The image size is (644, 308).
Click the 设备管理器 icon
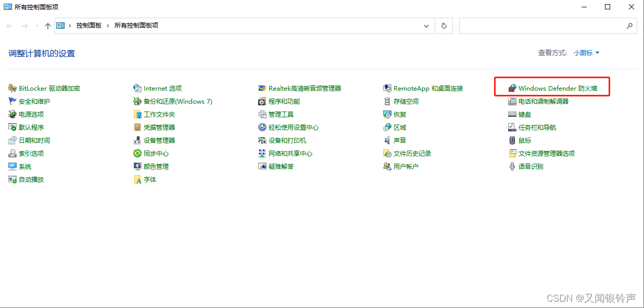[137, 141]
